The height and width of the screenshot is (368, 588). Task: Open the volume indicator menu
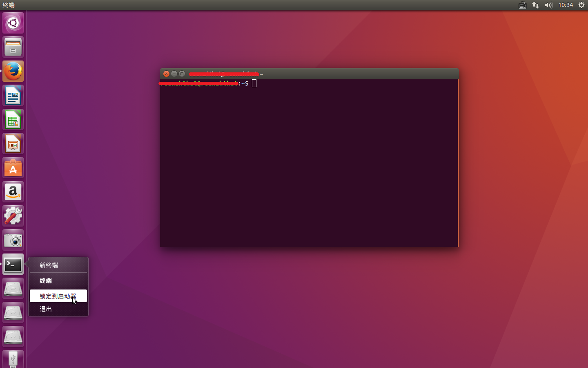(x=548, y=5)
